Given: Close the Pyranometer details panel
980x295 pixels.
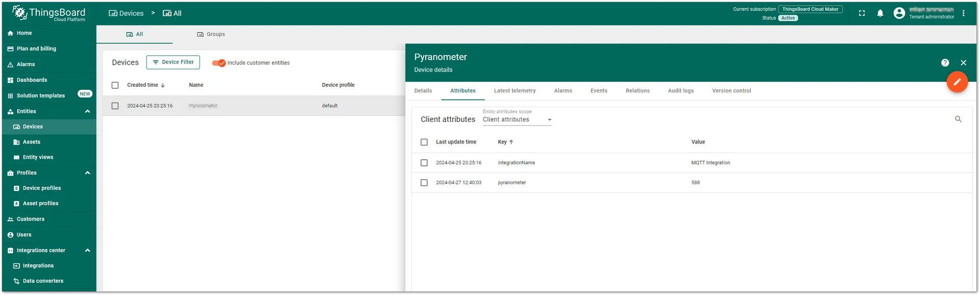Looking at the screenshot, I should pos(963,63).
